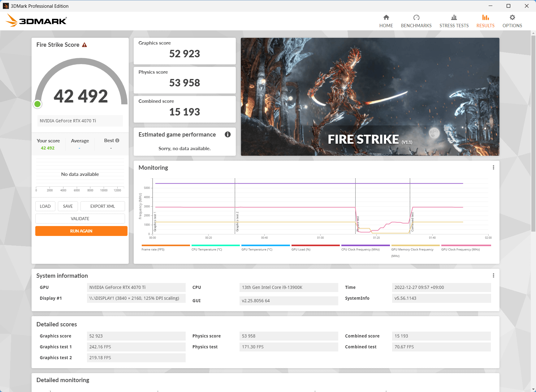Toggle the GPU Temperature legend series
Screen dimensions: 536x392
(266, 247)
